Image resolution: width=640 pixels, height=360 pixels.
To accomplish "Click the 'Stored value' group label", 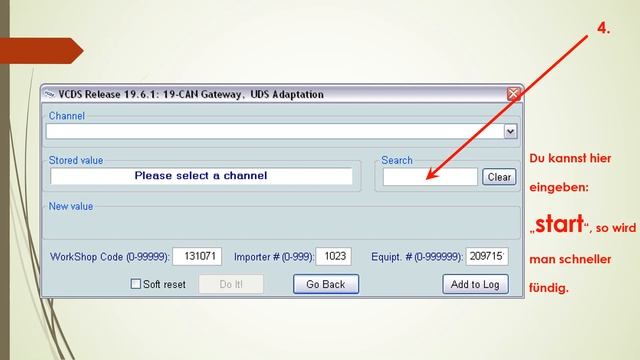I will tap(76, 160).
